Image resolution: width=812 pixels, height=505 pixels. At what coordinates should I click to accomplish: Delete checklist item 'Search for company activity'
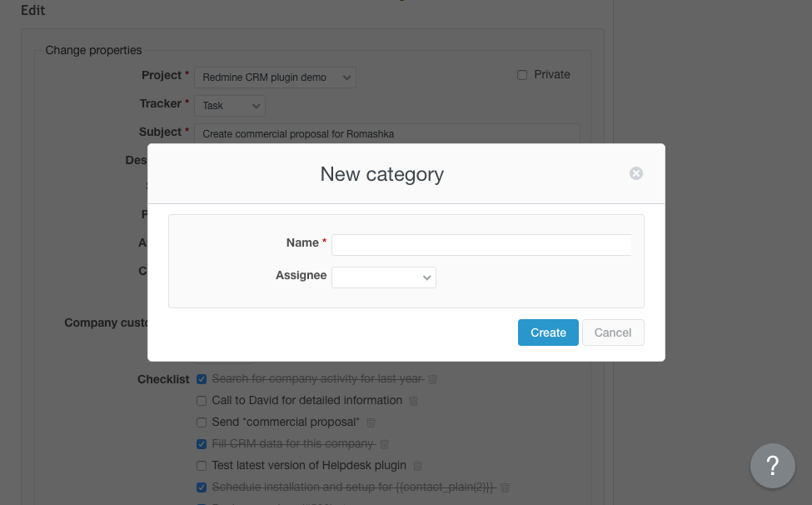tap(433, 379)
